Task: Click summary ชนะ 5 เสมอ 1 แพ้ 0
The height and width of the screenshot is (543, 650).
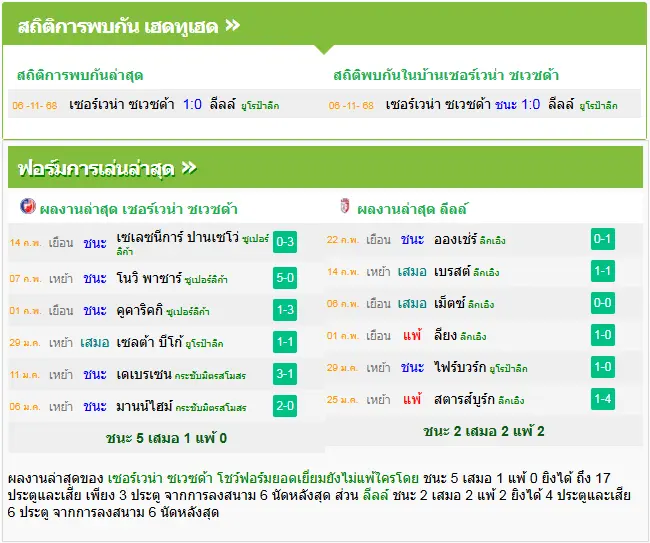Action: pyautogui.click(x=166, y=438)
